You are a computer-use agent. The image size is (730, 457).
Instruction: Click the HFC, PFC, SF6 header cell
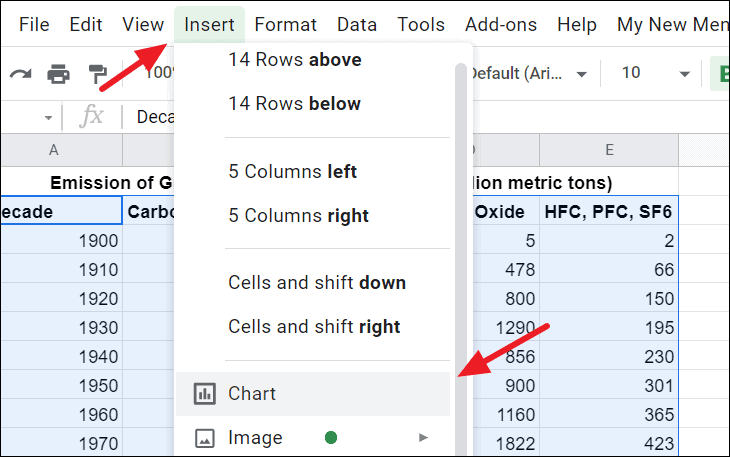click(608, 211)
